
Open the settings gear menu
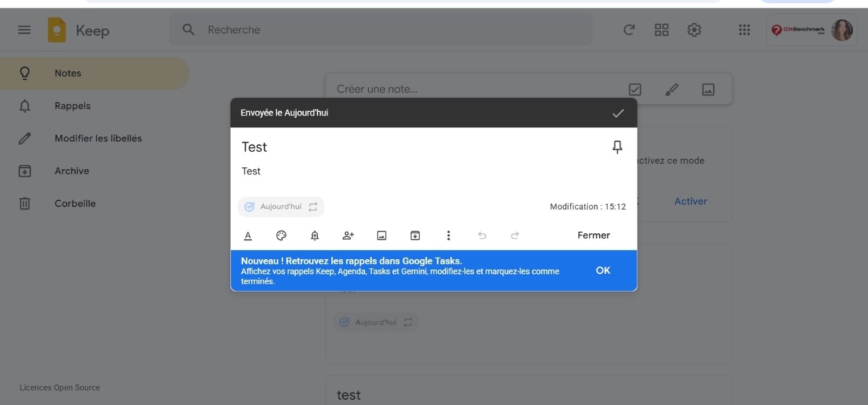click(694, 30)
